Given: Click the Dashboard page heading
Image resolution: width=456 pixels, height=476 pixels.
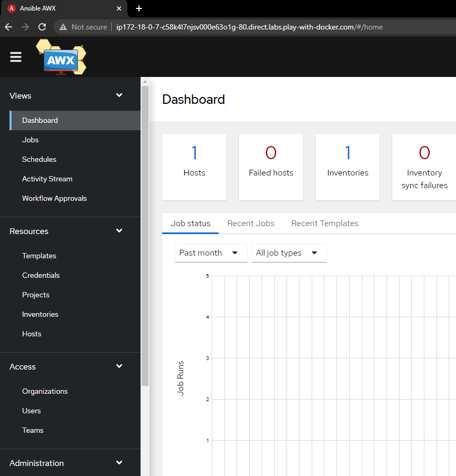Looking at the screenshot, I should (x=193, y=100).
